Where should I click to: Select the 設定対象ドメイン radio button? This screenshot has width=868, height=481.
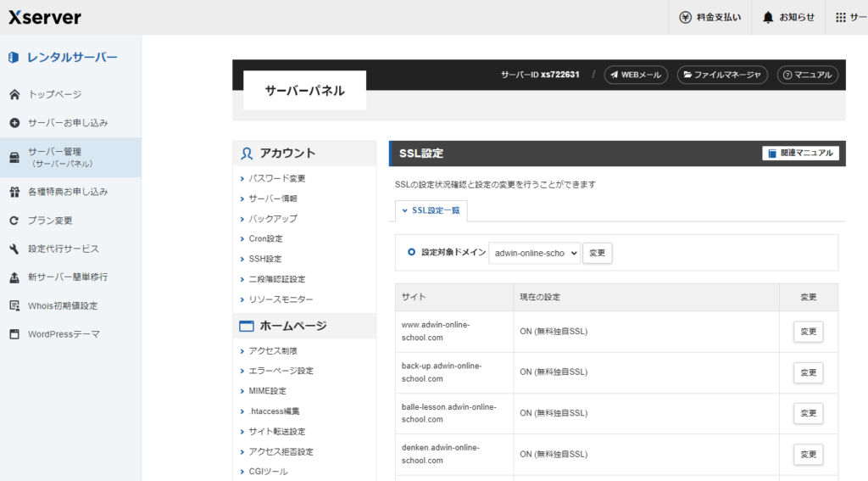[412, 252]
